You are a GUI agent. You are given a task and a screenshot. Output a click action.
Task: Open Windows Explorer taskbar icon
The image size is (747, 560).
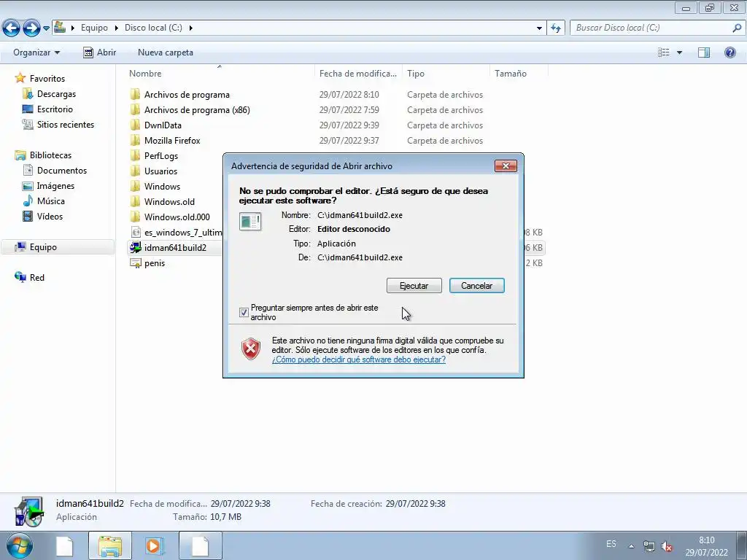[110, 545]
